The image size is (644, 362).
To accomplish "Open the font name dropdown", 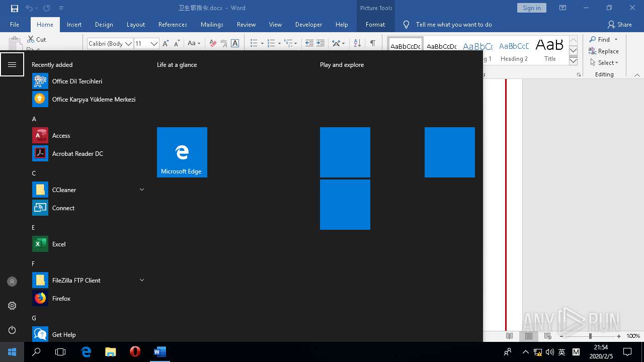I will tap(129, 44).
